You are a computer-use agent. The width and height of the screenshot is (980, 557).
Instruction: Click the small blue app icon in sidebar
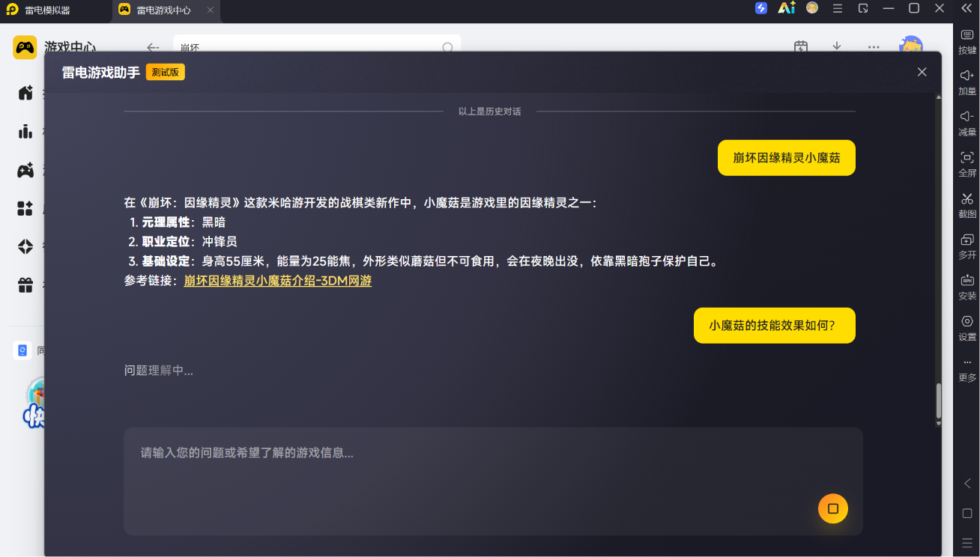tap(22, 350)
